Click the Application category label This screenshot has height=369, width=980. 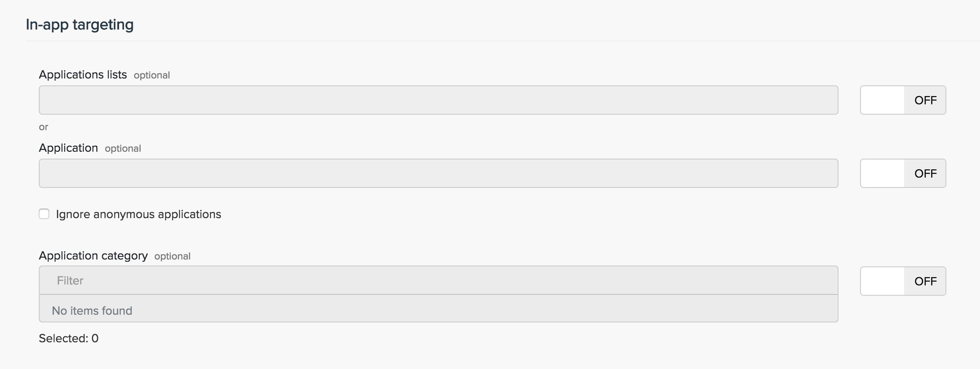coord(93,256)
